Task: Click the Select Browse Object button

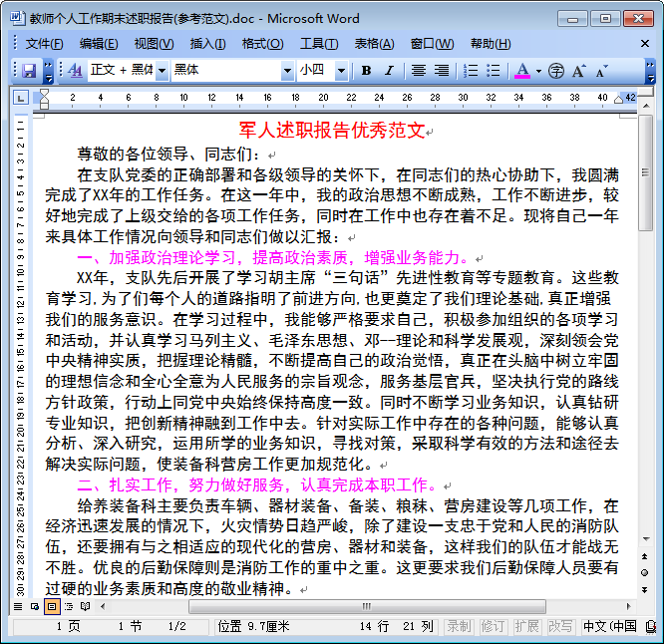Action: tap(644, 573)
